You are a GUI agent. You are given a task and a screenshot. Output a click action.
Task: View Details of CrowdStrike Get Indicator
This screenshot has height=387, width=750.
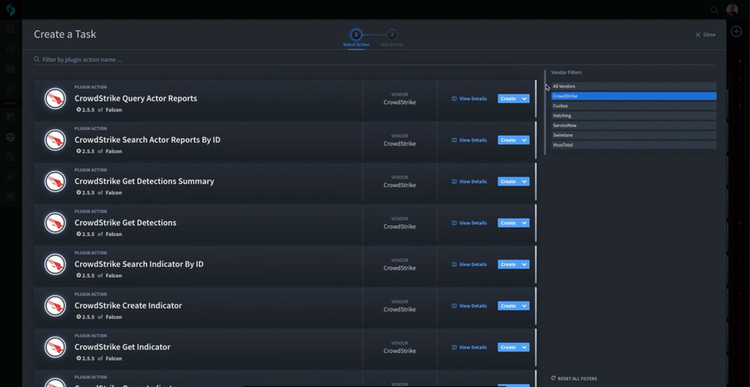pyautogui.click(x=469, y=347)
